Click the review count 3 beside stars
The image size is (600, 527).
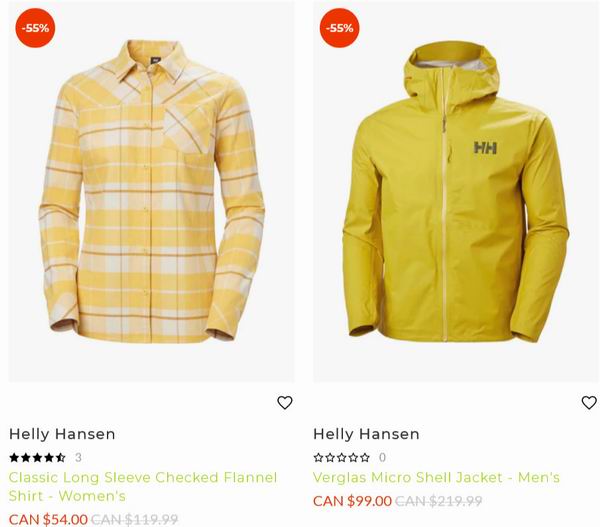point(78,457)
